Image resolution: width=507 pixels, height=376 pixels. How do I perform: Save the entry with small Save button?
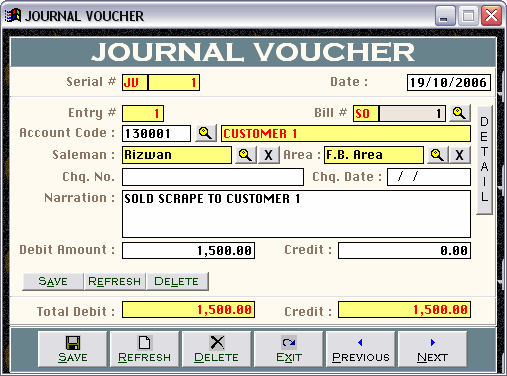(x=53, y=281)
